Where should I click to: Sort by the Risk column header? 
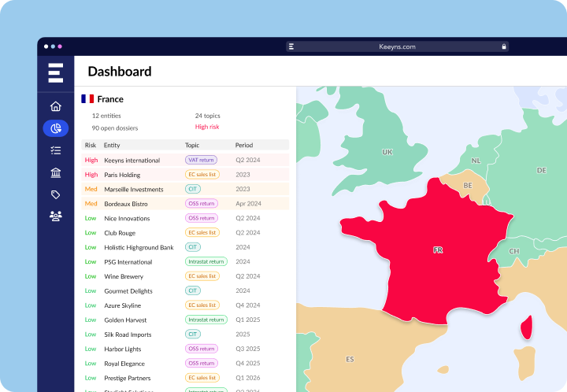click(90, 145)
